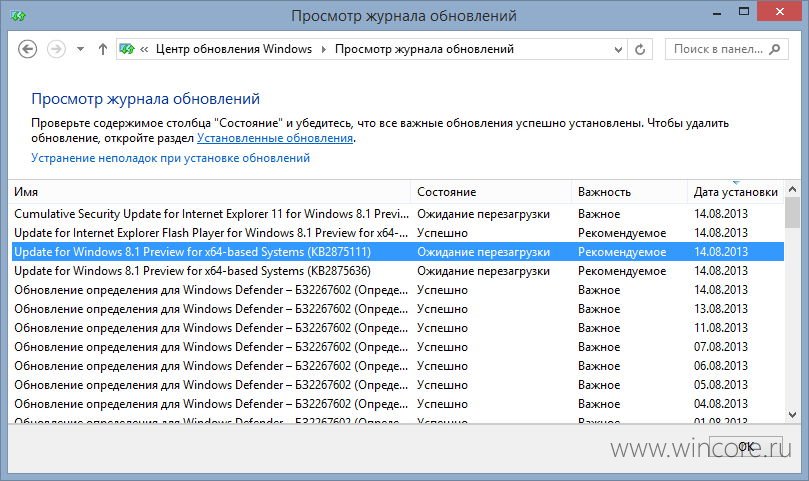This screenshot has height=481, width=809.
Task: Close the update history window
Action: 780,11
